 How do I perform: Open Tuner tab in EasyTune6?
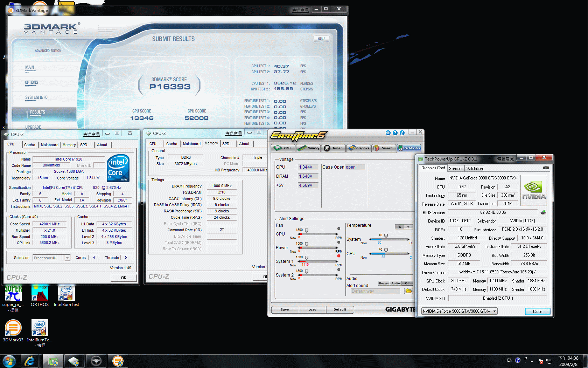tap(334, 148)
